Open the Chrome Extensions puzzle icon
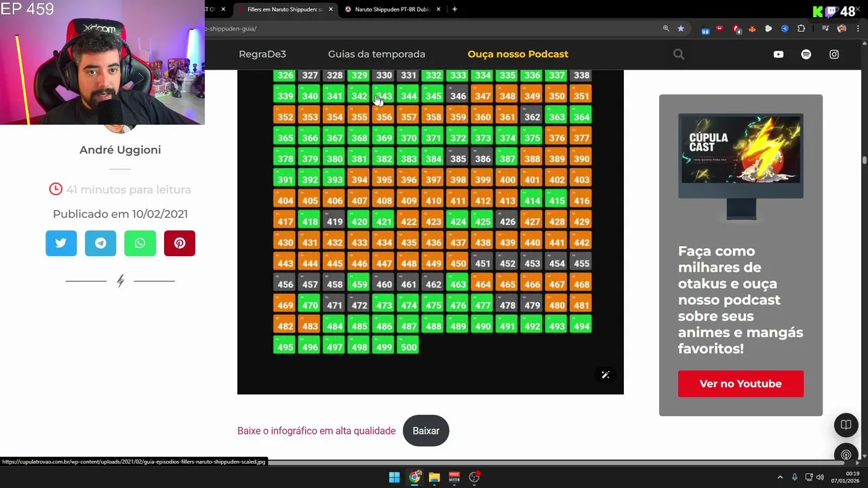This screenshot has height=488, width=868. [802, 28]
